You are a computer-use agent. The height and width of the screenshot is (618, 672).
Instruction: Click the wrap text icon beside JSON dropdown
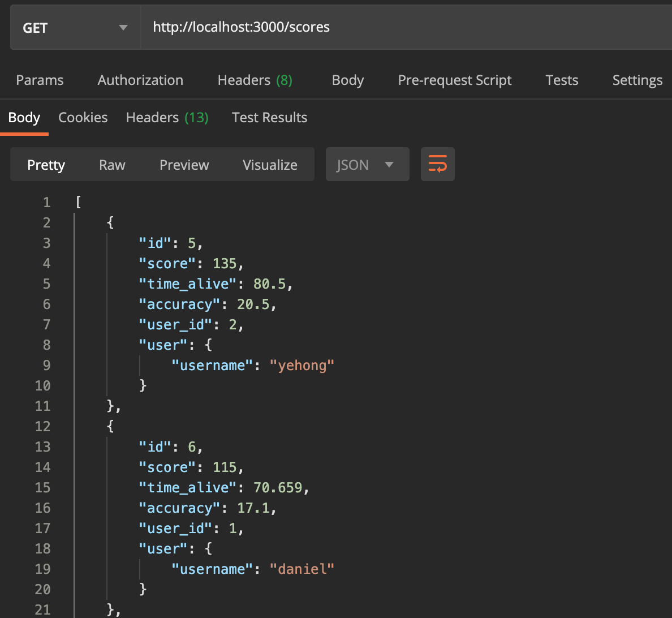pos(437,164)
